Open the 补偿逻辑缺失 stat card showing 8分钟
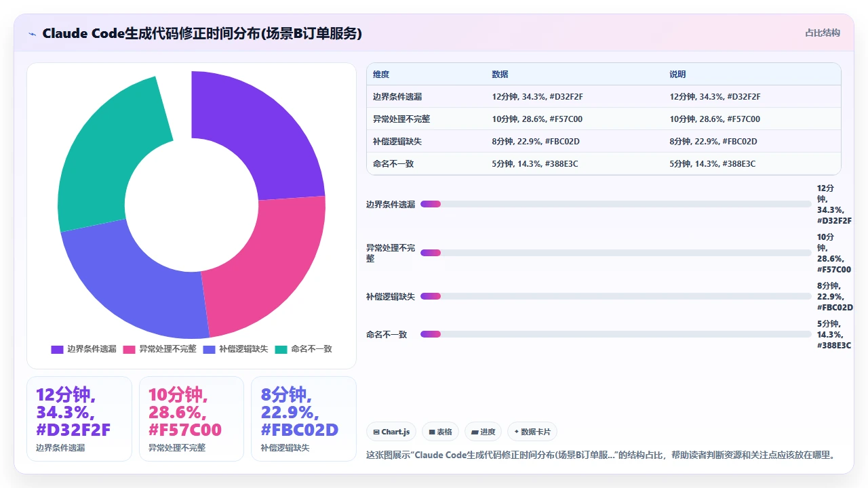Screen dimensions: 868x488 point(304,419)
